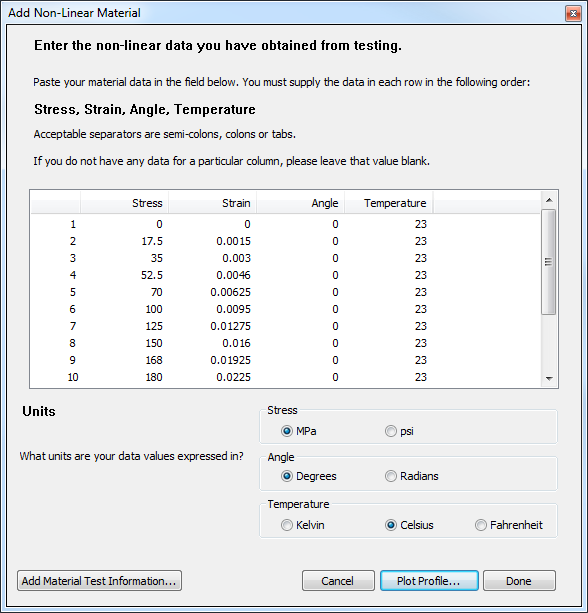Choose Radians for angle units
This screenshot has width=588, height=613.
pos(412,476)
